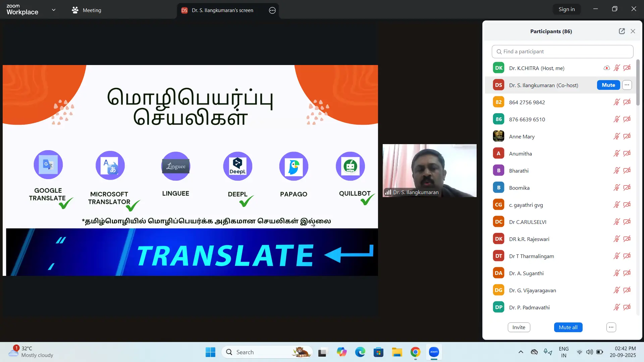Click Dr C.ARULSELVI muted microphone icon

616,222
